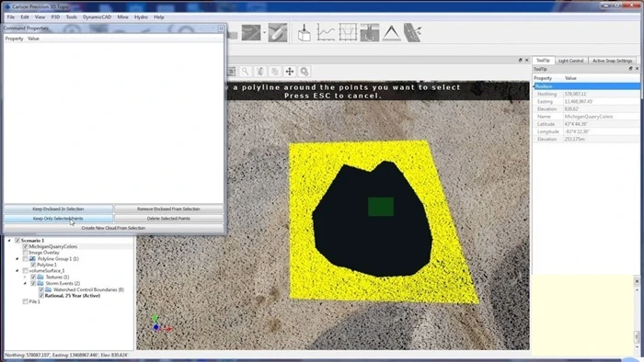The height and width of the screenshot is (362, 644).
Task: Collapse the Scenario 1 tree node
Action: coord(9,241)
